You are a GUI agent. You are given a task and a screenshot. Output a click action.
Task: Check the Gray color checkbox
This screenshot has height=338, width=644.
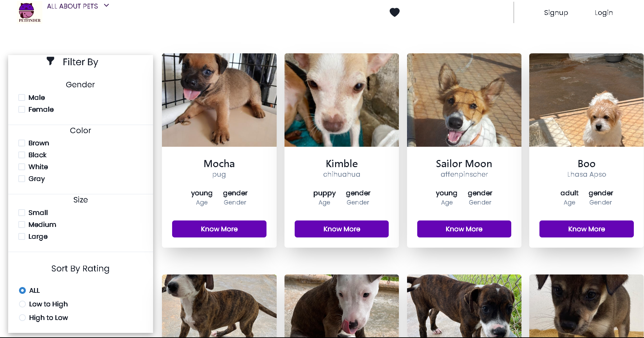point(22,178)
